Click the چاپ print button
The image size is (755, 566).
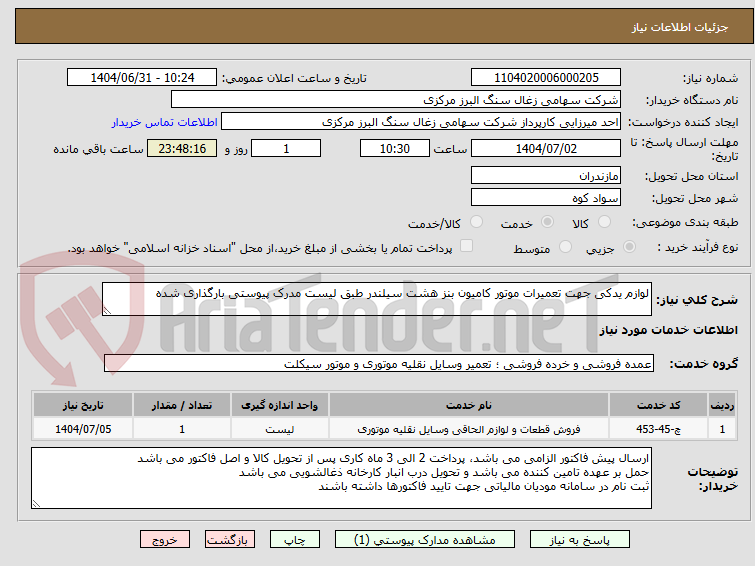[295, 540]
